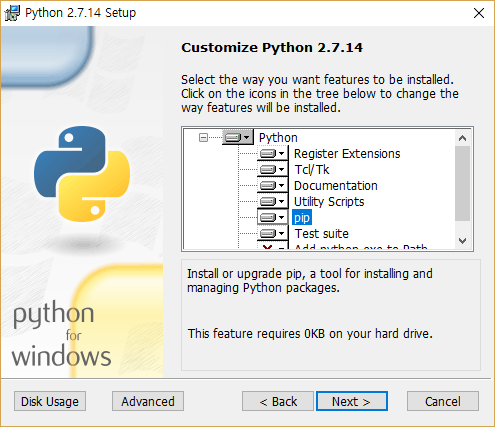
Task: Click the Register Extensions drive icon
Action: point(272,153)
